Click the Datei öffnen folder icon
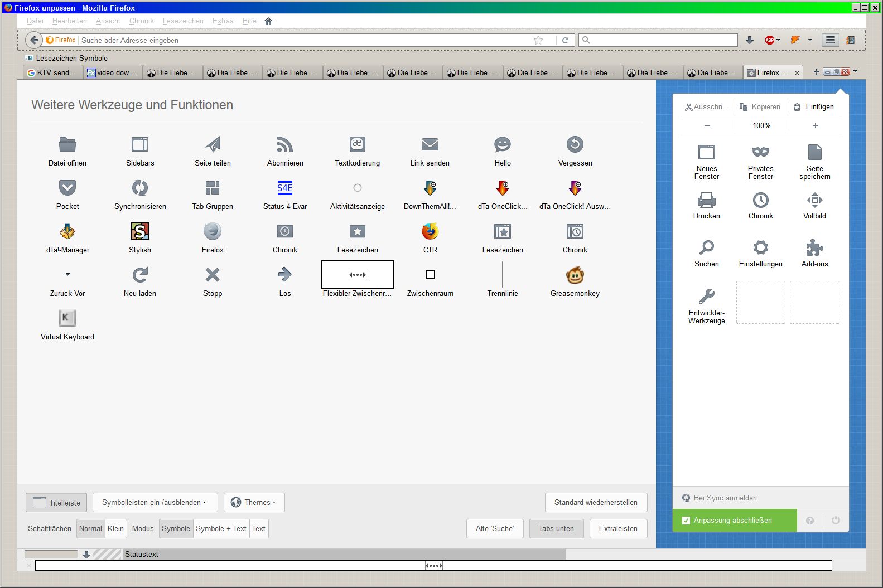This screenshot has width=883, height=588. pyautogui.click(x=67, y=144)
